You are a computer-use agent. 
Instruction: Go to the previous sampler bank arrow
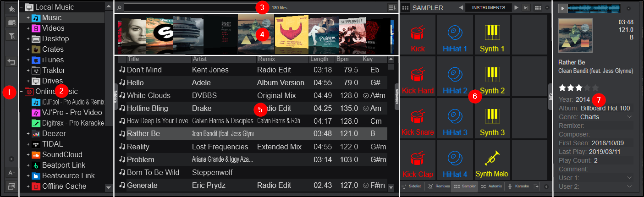(x=461, y=8)
